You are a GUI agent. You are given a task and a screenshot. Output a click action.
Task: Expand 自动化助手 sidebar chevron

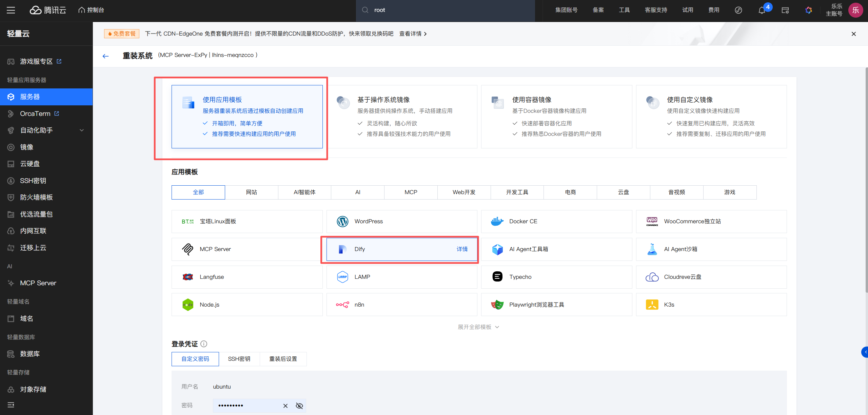coord(82,130)
